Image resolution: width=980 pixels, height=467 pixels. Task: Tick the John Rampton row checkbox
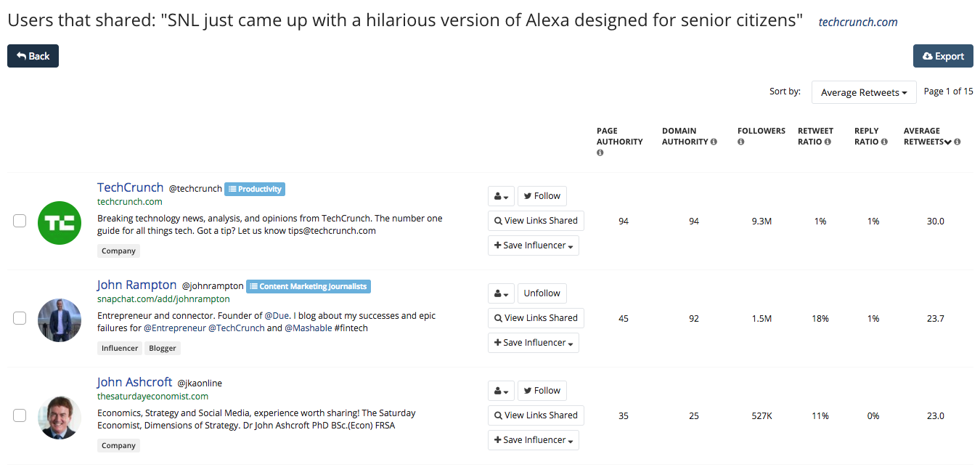point(20,318)
